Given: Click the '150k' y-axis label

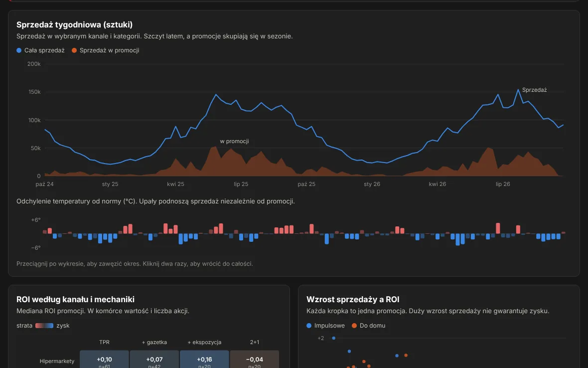Looking at the screenshot, I should (x=34, y=92).
